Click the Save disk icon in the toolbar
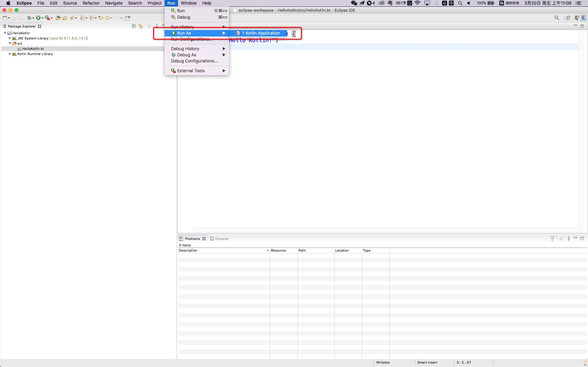This screenshot has height=367, width=588. pos(14,18)
